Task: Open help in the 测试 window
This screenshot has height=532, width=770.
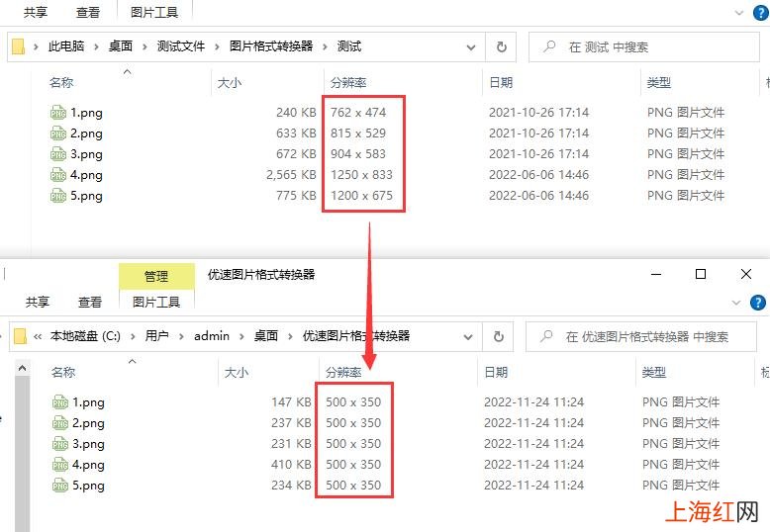Action: click(x=760, y=13)
